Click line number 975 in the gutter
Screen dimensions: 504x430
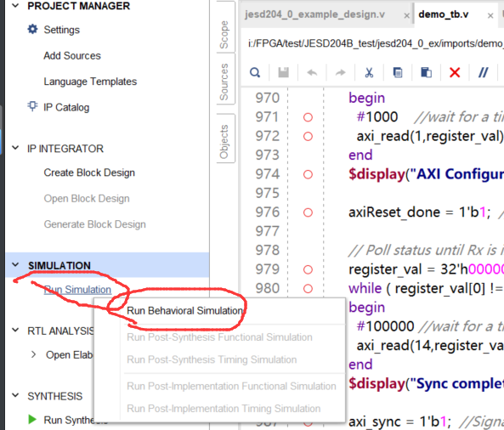point(268,193)
